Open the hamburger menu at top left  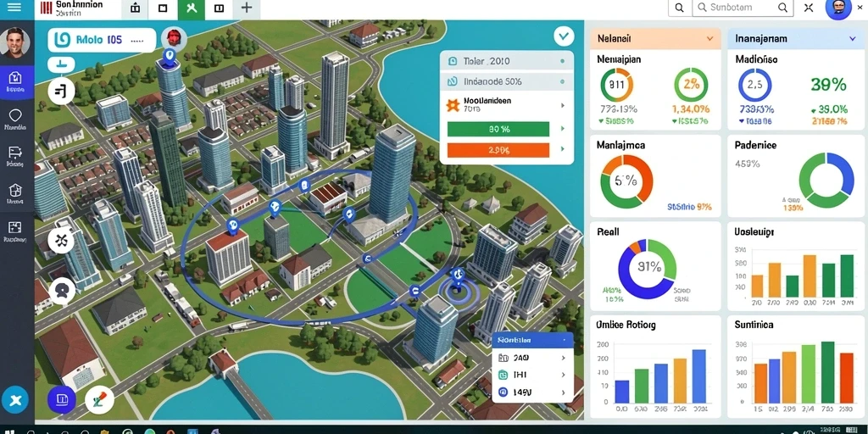(14, 8)
